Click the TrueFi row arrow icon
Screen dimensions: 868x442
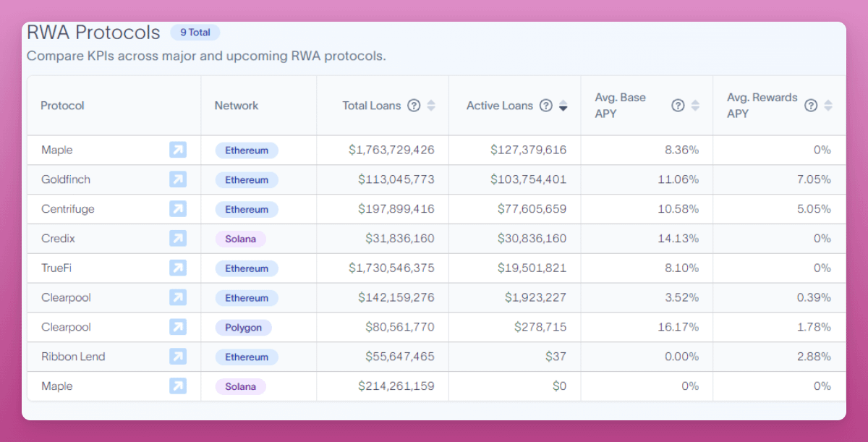177,268
